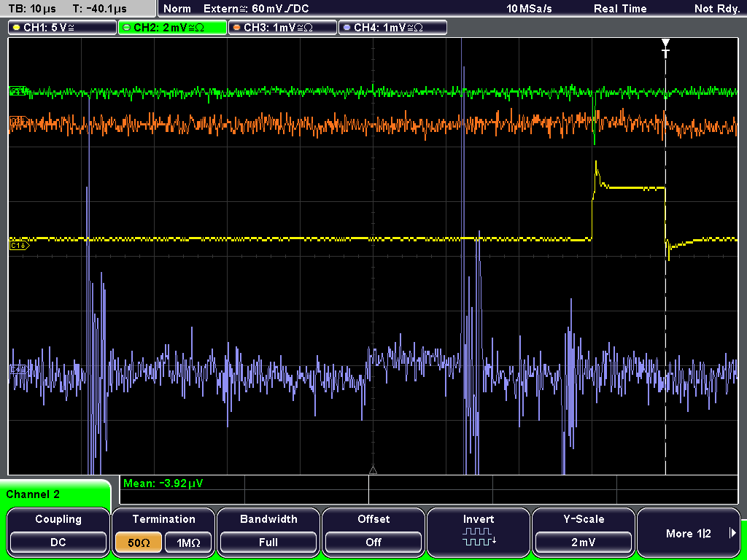
Task: Select the CH3: 1 mV channel tab
Action: [x=282, y=28]
